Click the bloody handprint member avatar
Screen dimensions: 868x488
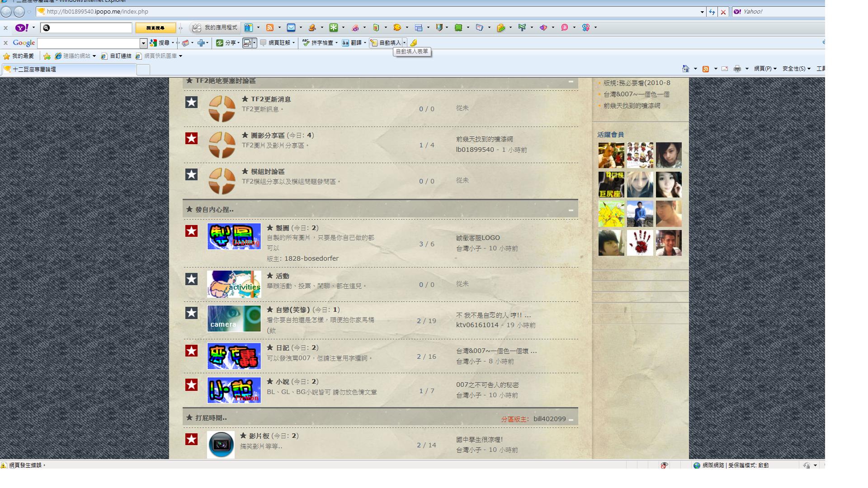640,243
